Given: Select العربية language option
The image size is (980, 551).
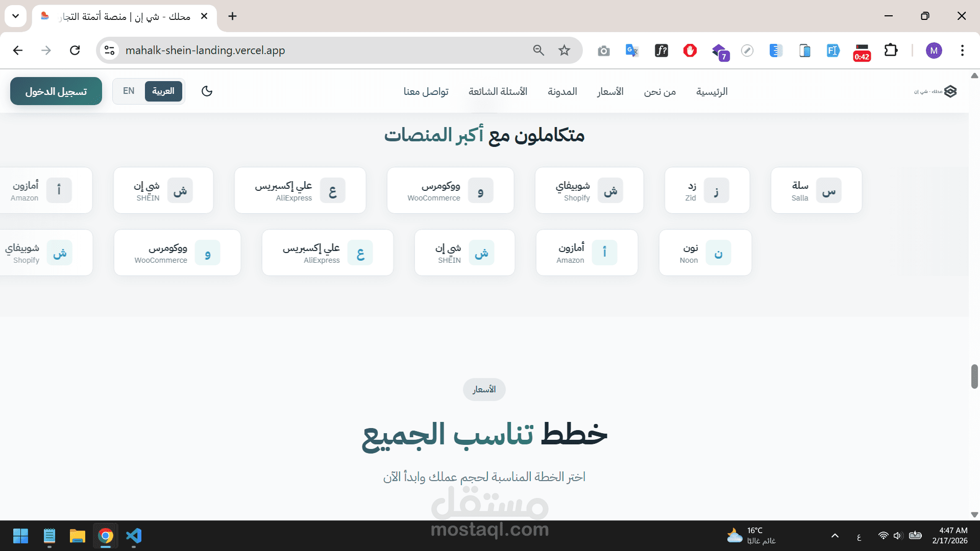Looking at the screenshot, I should (163, 91).
